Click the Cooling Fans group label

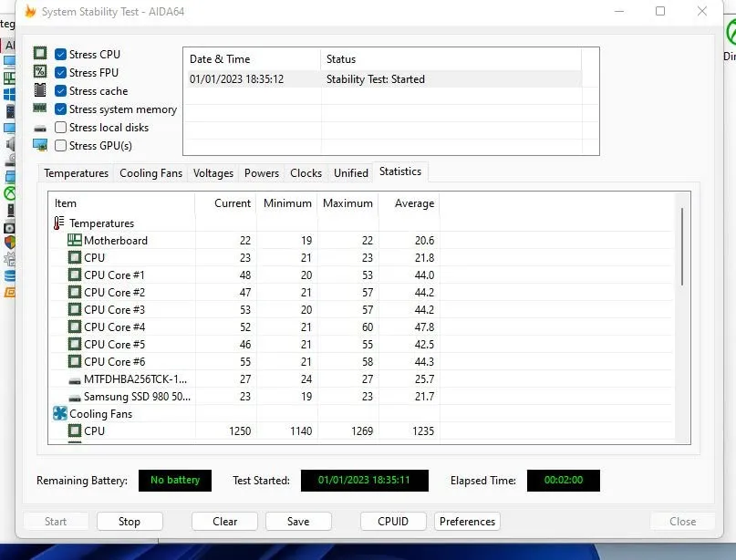click(101, 414)
